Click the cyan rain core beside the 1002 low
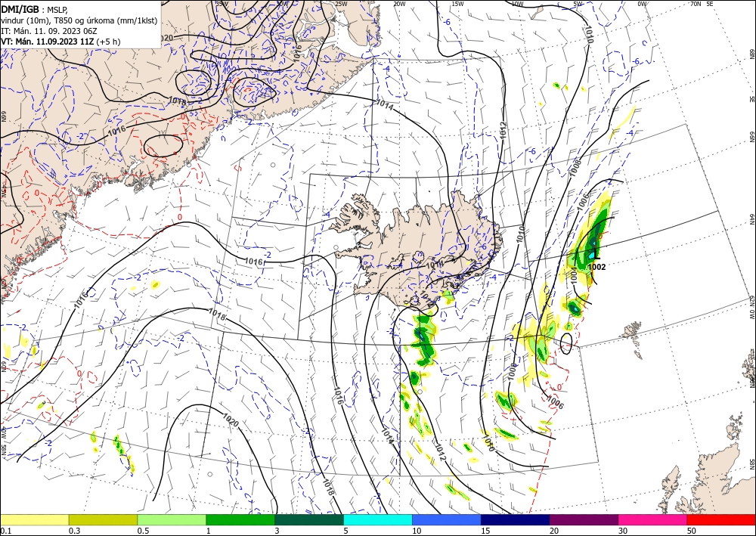The width and height of the screenshot is (756, 536). pos(592,254)
